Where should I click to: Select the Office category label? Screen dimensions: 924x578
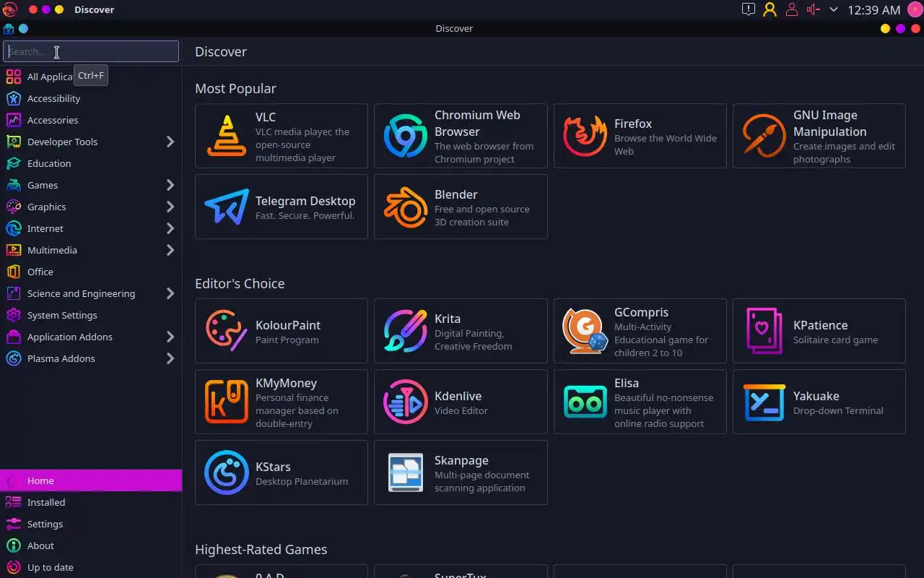(40, 272)
